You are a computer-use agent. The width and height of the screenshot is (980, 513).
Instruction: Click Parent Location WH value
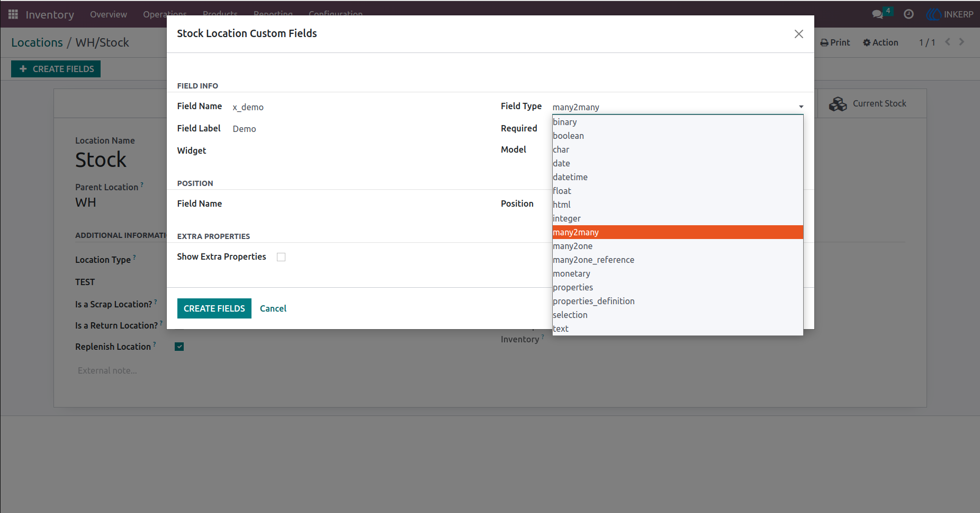86,202
